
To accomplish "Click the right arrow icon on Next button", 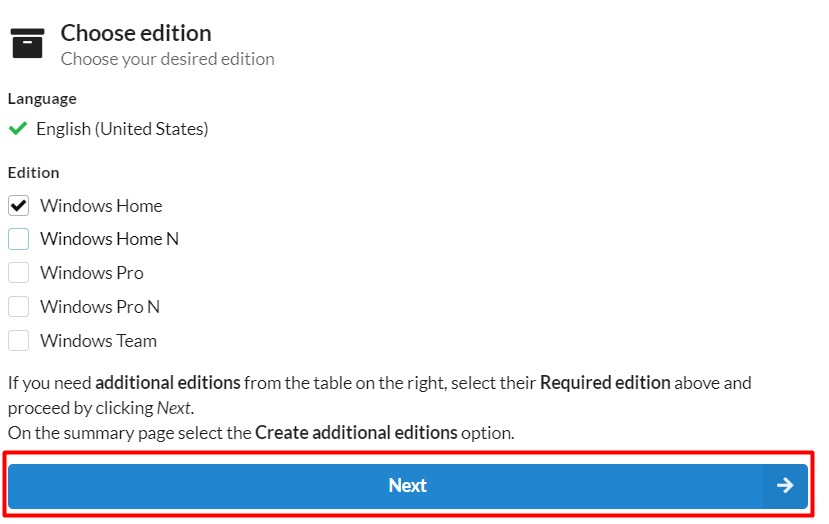I will [785, 485].
